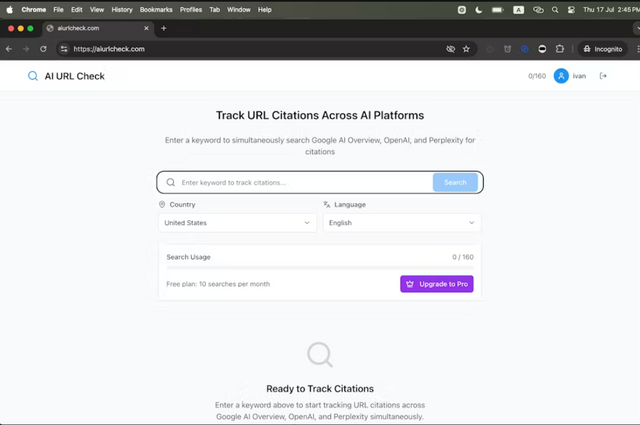640x425 pixels.
Task: Click the browser address bar URL
Action: [x=109, y=49]
